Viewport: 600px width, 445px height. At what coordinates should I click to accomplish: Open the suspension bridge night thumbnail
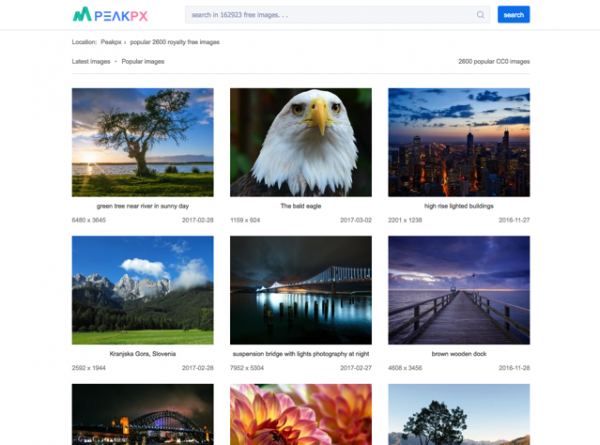301,290
